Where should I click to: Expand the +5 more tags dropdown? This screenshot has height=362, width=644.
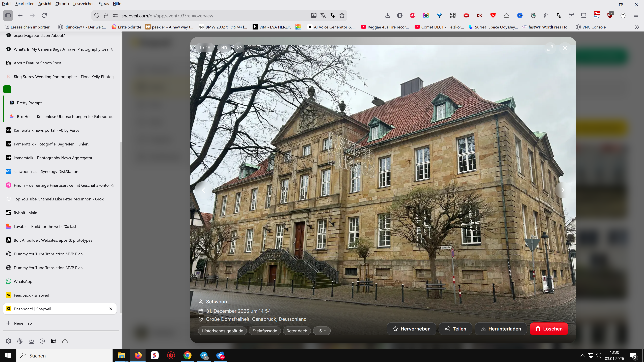[x=321, y=331]
